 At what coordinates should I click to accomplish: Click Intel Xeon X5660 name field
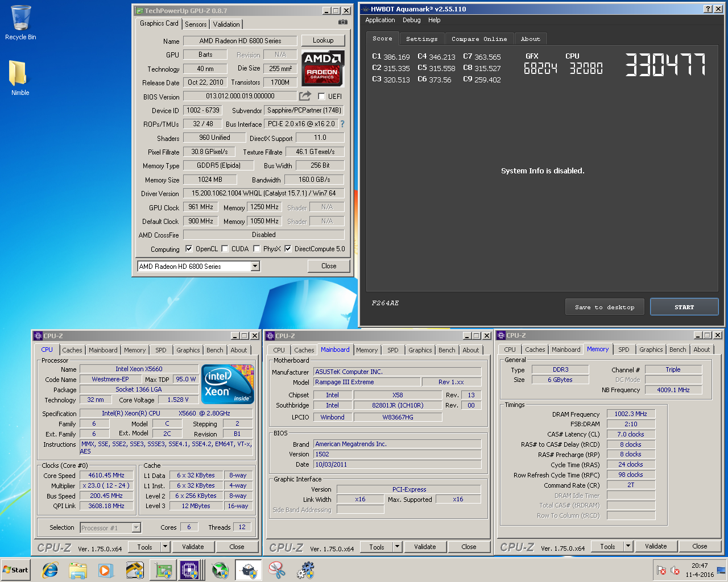click(x=139, y=369)
